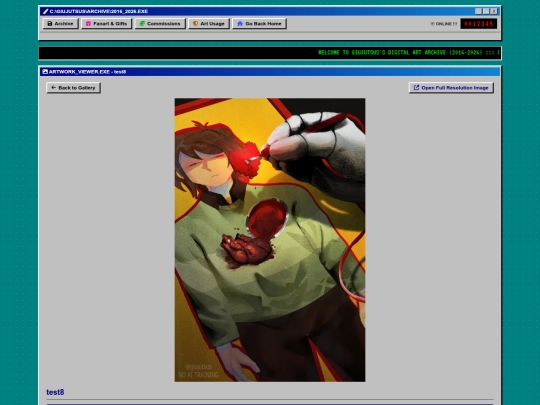Minimize the archive window
This screenshot has height=405, width=540.
pyautogui.click(x=478, y=11)
